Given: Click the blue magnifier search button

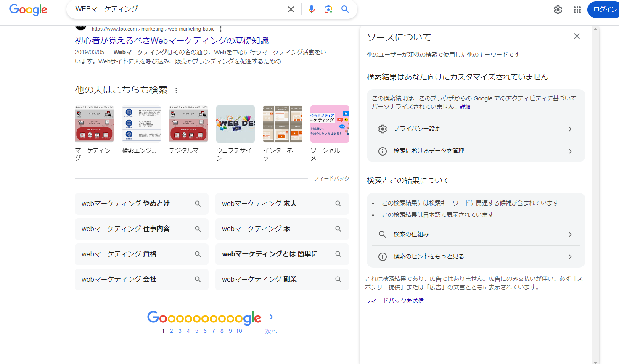Looking at the screenshot, I should click(345, 9).
